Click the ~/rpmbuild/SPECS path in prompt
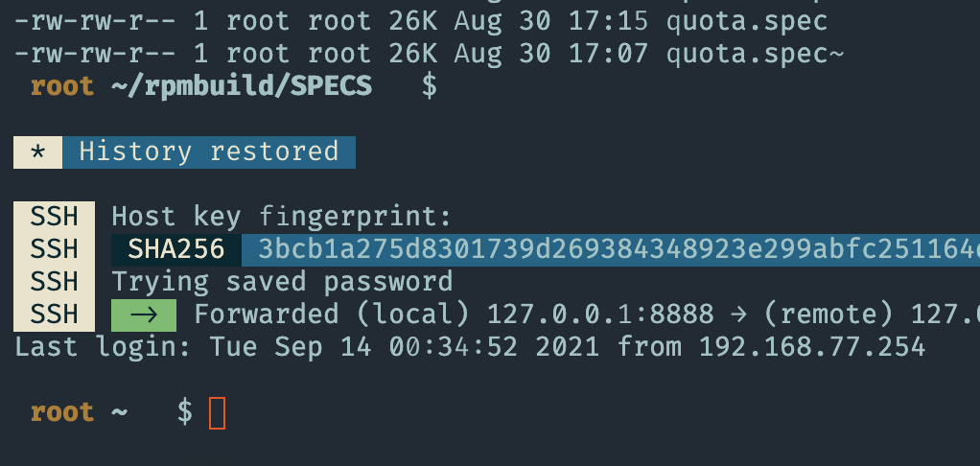Screen dimensions: 980x466 [242, 87]
